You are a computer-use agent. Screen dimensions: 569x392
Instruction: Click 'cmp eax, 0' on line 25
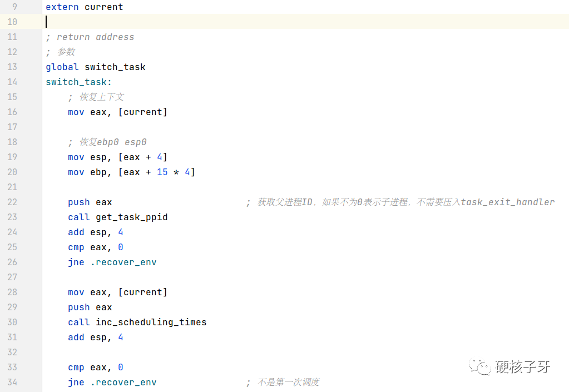pyautogui.click(x=96, y=247)
